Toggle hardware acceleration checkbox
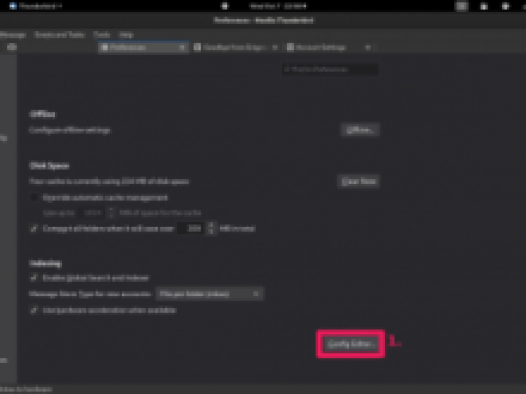The height and width of the screenshot is (394, 526). click(34, 310)
